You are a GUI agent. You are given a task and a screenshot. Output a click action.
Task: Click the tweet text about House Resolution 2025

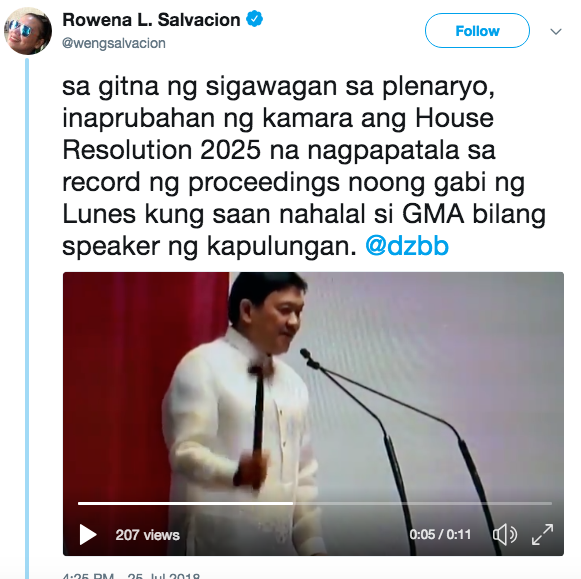tap(304, 166)
